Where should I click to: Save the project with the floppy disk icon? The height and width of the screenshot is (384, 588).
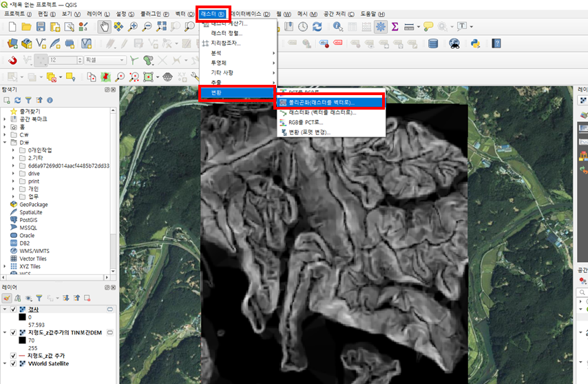[41, 27]
